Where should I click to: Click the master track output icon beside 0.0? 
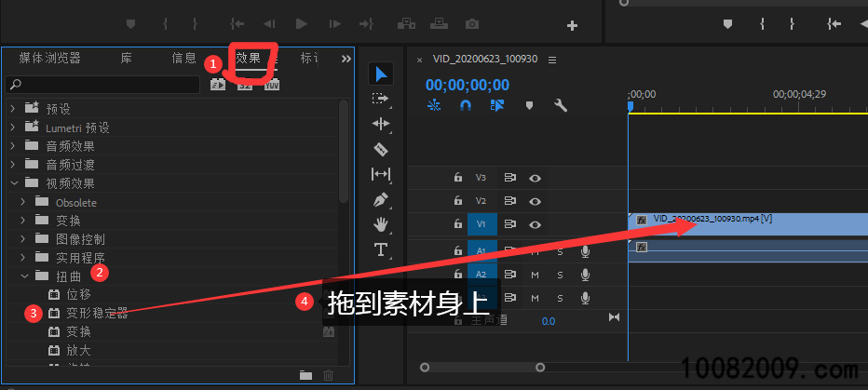point(615,317)
